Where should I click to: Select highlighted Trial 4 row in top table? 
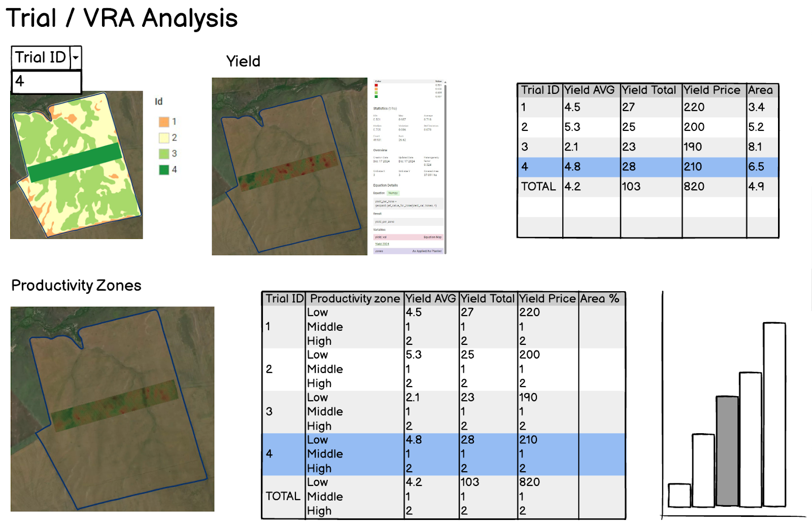click(x=647, y=167)
